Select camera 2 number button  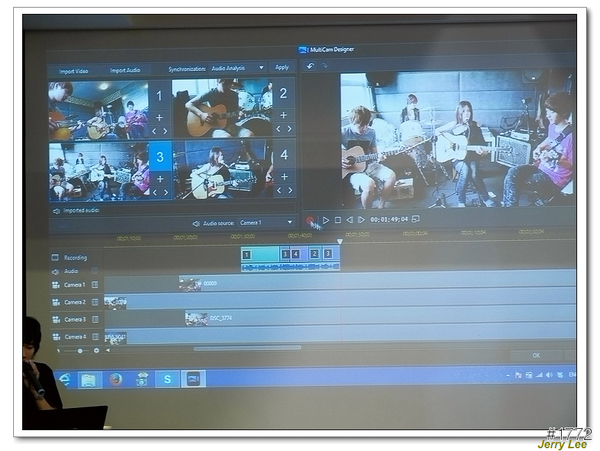(x=284, y=93)
